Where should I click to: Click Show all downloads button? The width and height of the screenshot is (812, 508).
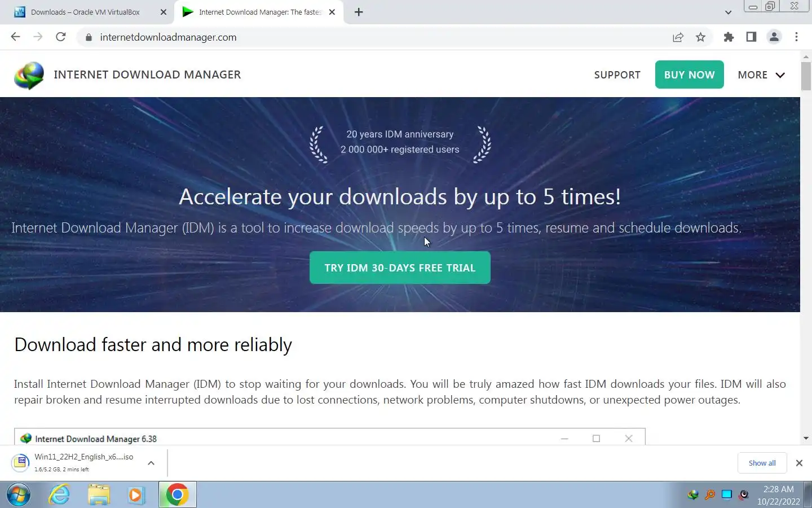click(762, 463)
